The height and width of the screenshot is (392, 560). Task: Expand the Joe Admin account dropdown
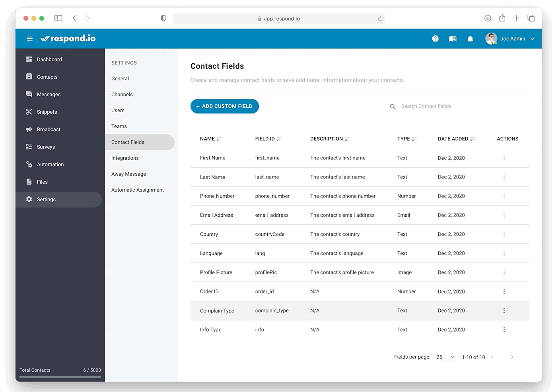(533, 39)
